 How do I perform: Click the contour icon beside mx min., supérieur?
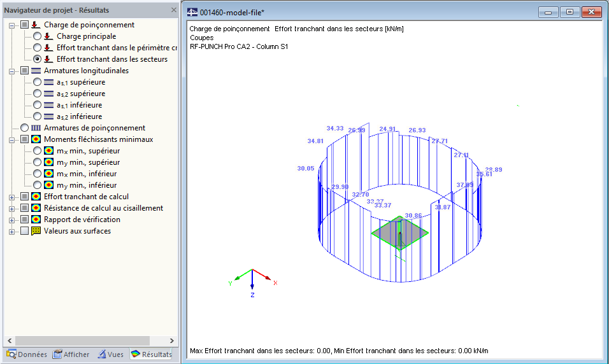point(48,151)
